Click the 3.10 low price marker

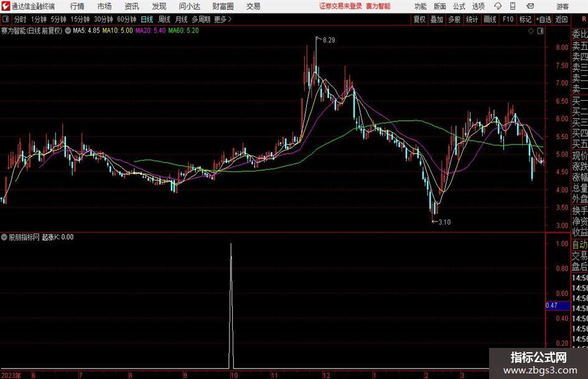pyautogui.click(x=444, y=222)
